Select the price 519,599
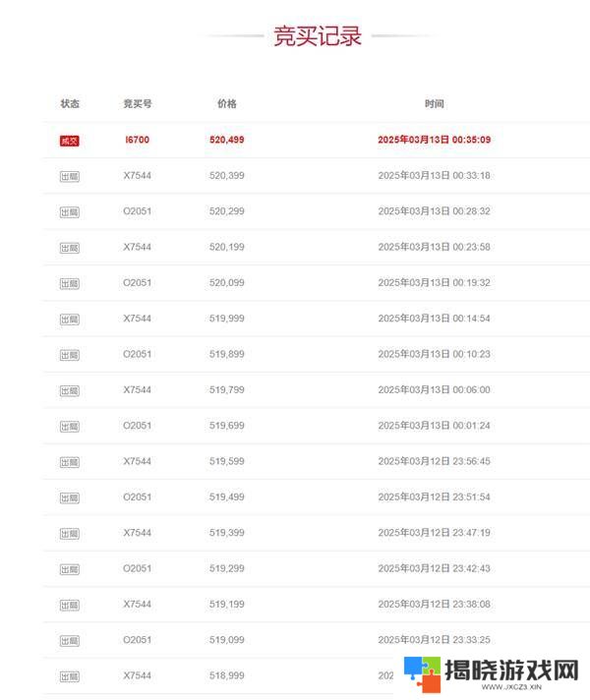 pos(227,461)
